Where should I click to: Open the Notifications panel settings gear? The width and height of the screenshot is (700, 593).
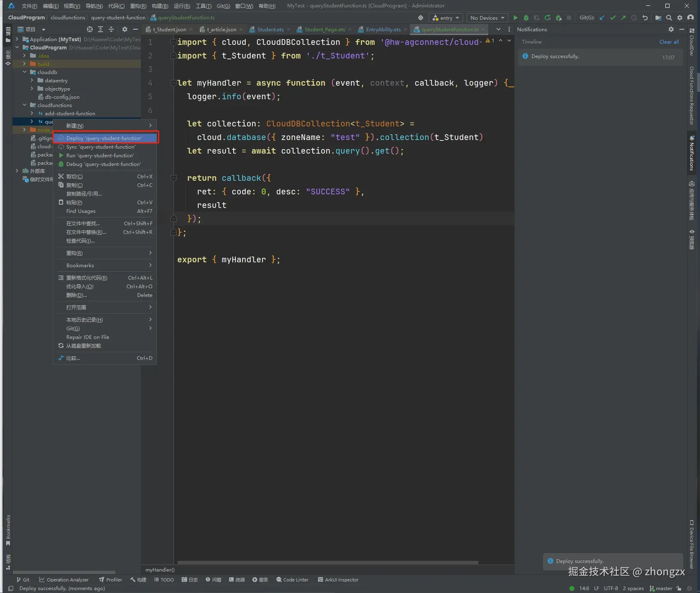tap(671, 29)
